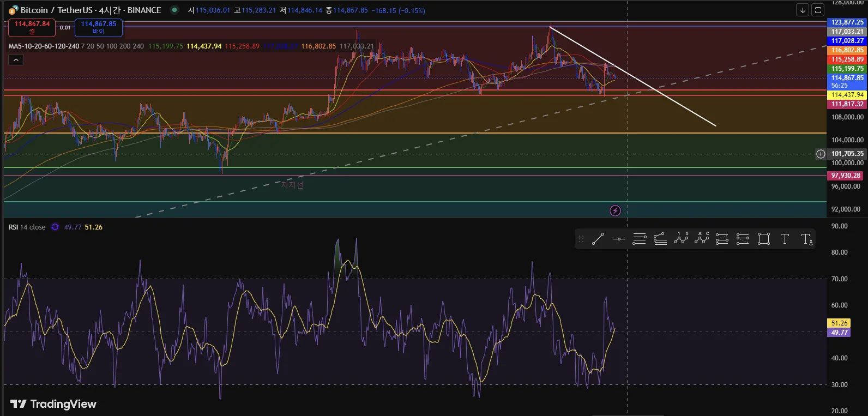The image size is (868, 416).
Task: Click the RSI legend value 49.77
Action: (73, 227)
